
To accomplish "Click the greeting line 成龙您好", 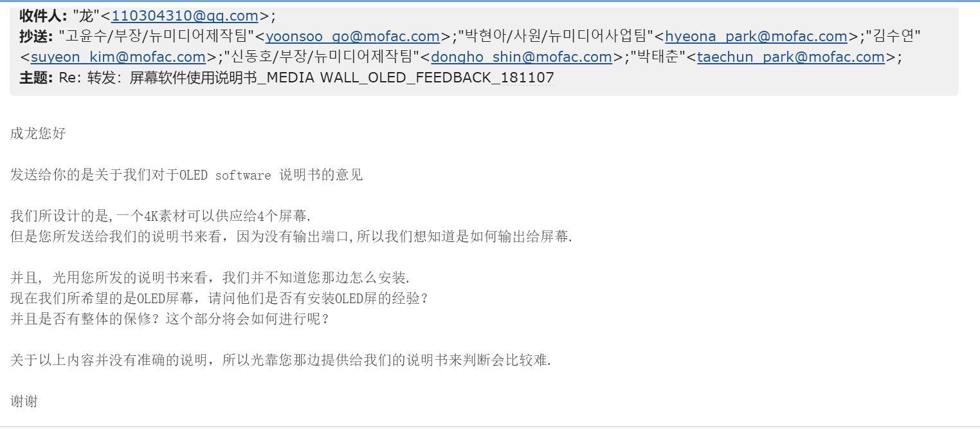I will point(38,134).
